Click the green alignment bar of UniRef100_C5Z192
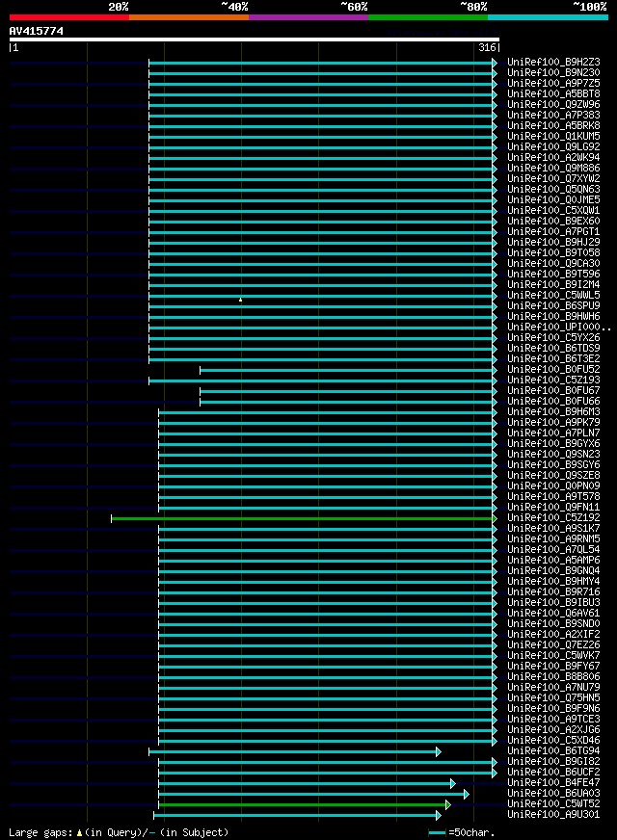617x840 pixels. [x=302, y=518]
